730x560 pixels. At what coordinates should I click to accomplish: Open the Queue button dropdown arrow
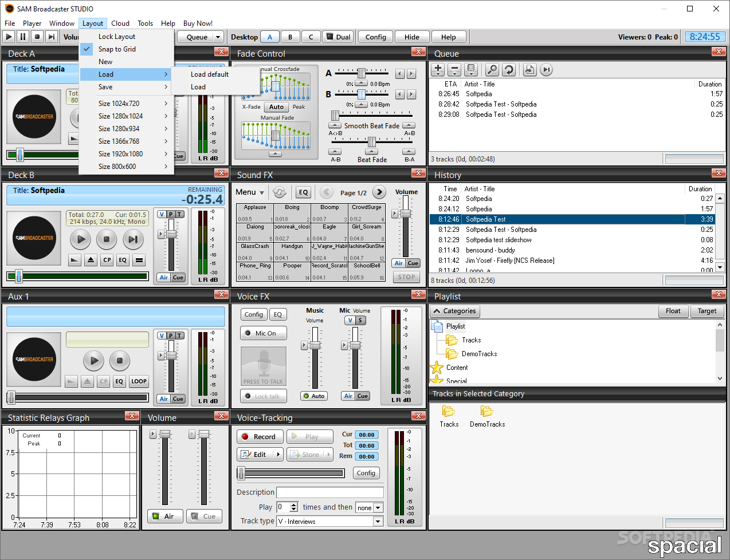(x=218, y=37)
